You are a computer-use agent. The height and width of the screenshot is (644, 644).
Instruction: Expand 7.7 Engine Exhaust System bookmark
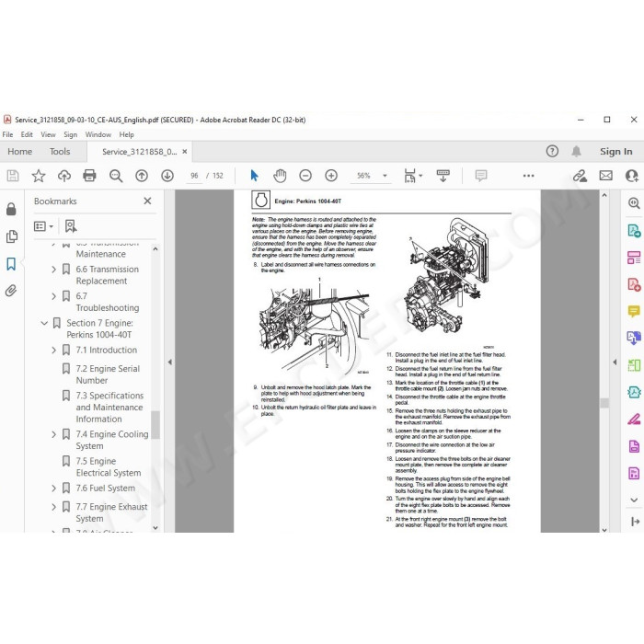pos(53,507)
